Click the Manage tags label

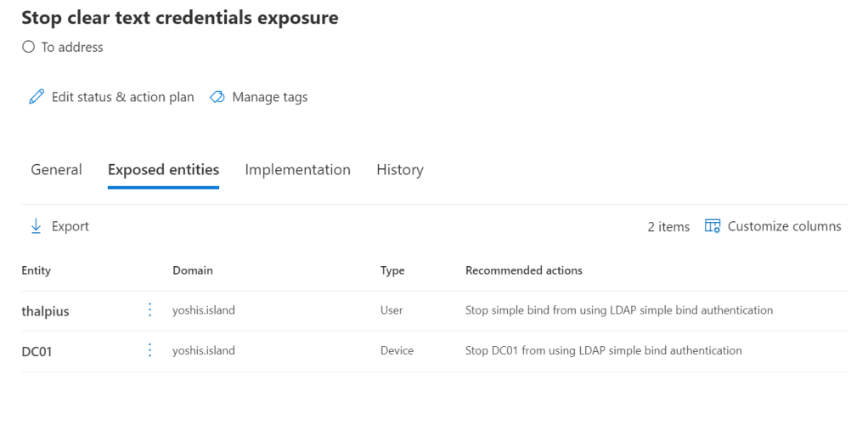click(269, 97)
